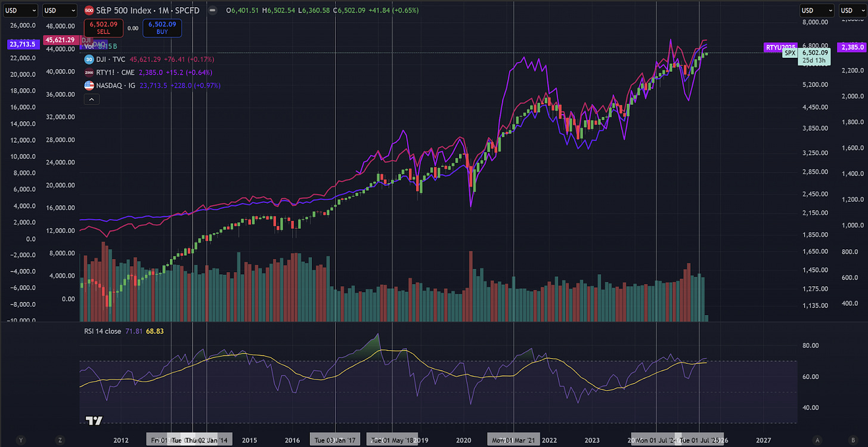Click the RTY1! 2000 symbol icon

pyautogui.click(x=89, y=72)
